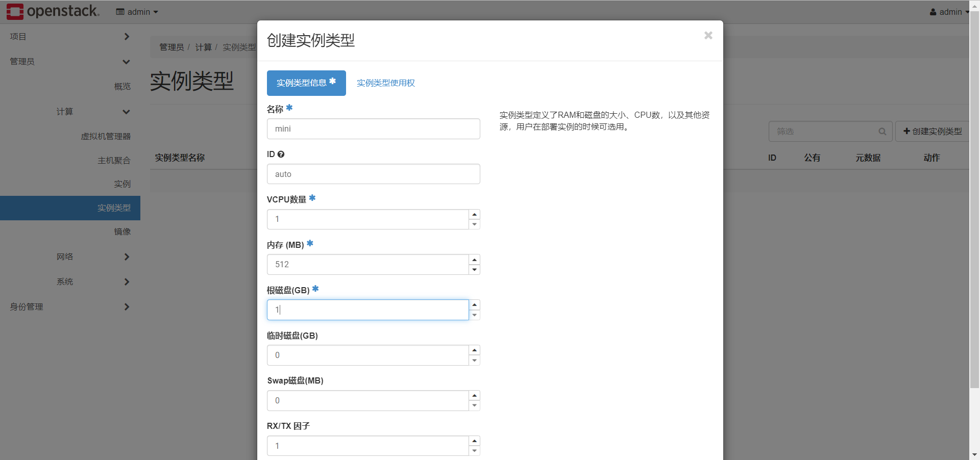This screenshot has height=460, width=980.
Task: Click the 创建实例类型 button
Action: point(933,131)
